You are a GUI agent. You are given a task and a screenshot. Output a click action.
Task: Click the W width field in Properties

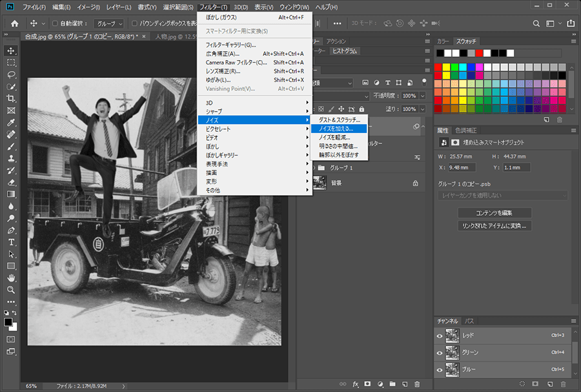point(461,156)
